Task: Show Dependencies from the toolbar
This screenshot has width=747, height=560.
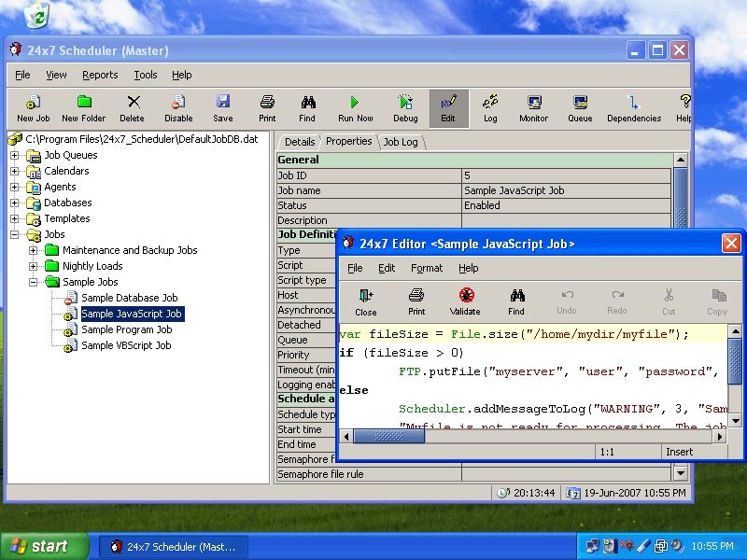Action: [x=634, y=108]
